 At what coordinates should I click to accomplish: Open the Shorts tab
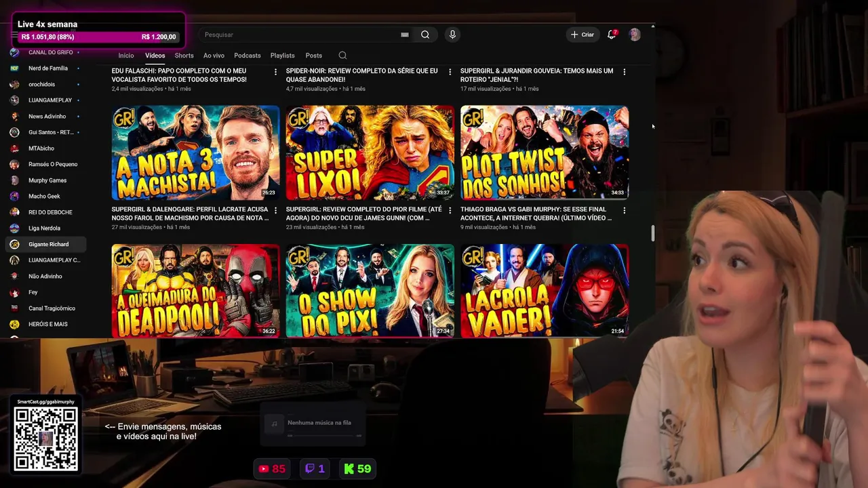point(184,56)
